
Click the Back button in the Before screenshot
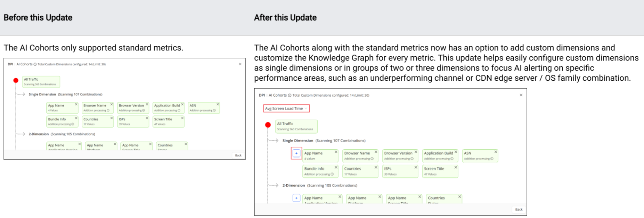238,155
